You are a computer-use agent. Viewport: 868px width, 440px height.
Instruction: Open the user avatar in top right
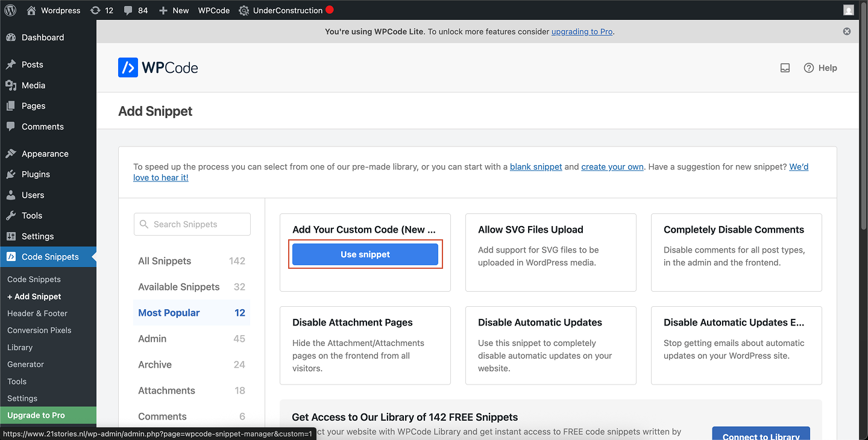[848, 10]
